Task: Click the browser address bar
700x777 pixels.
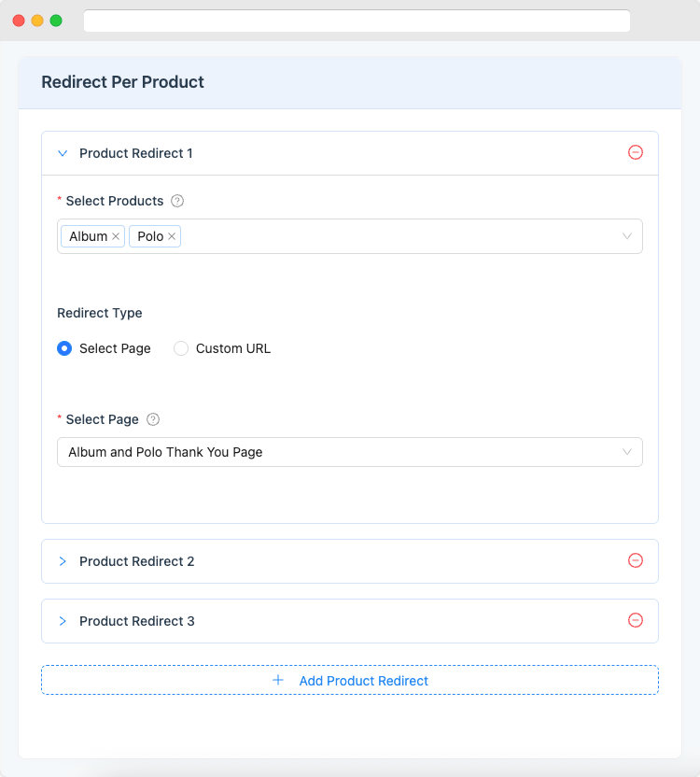Action: coord(357,20)
